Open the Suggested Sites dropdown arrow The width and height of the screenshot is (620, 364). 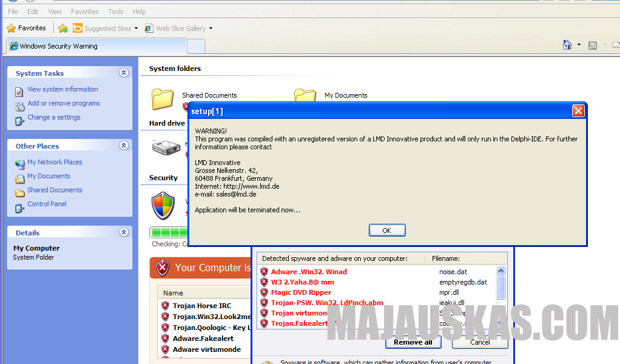pos(136,29)
